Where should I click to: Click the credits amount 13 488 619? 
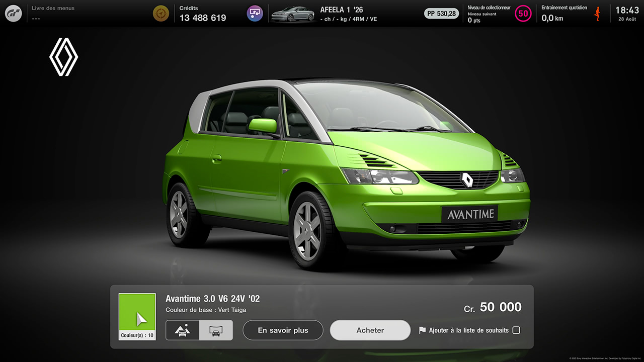coord(203,18)
